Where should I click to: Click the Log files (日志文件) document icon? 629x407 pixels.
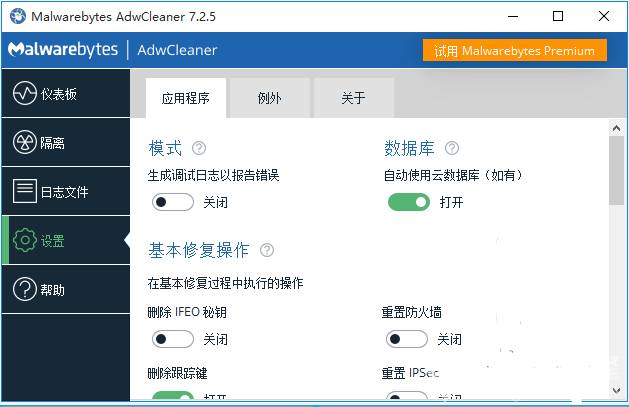point(24,191)
